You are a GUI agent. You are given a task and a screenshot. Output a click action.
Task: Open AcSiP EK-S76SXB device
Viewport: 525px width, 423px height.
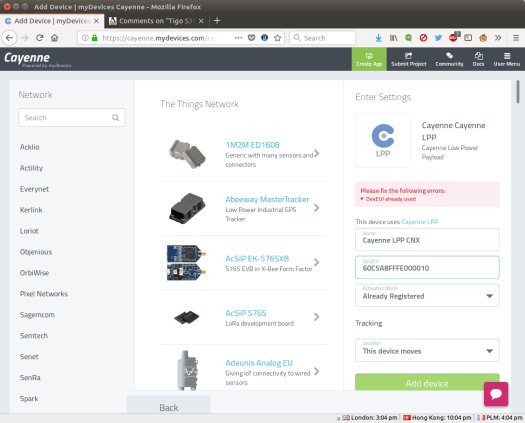pyautogui.click(x=257, y=259)
